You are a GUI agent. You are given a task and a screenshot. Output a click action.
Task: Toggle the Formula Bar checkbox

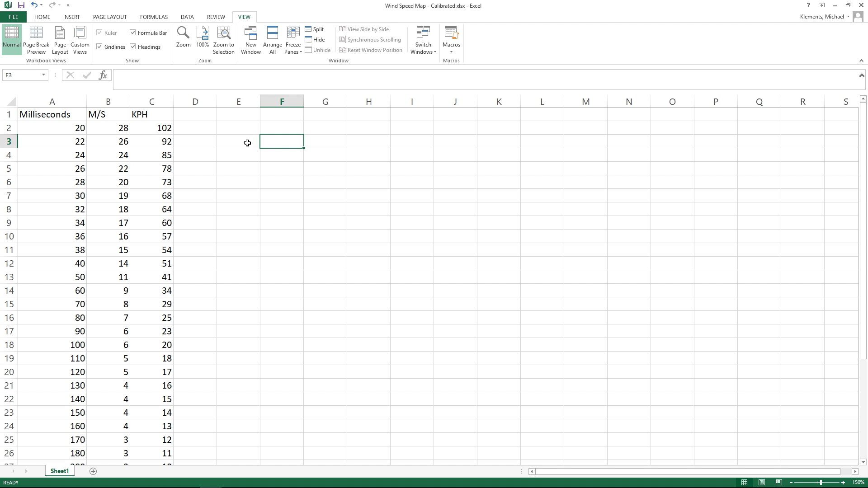point(133,33)
